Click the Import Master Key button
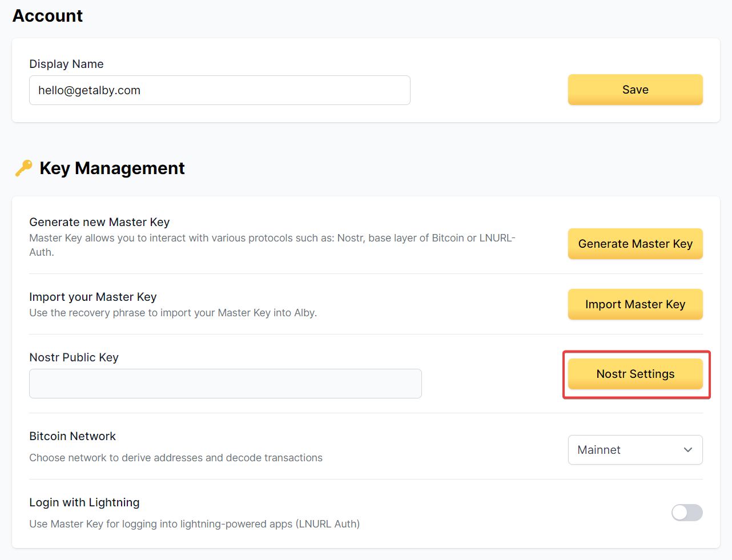732x560 pixels. pyautogui.click(x=635, y=304)
